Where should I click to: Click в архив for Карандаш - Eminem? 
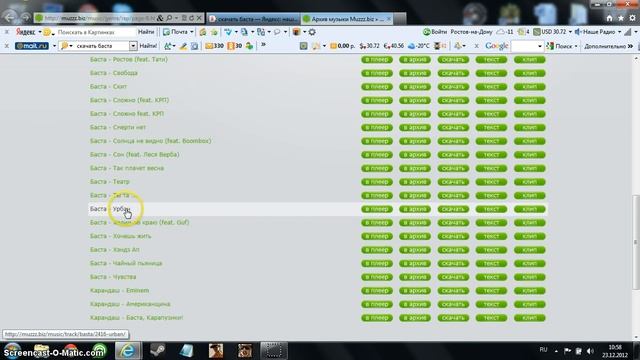coord(415,291)
